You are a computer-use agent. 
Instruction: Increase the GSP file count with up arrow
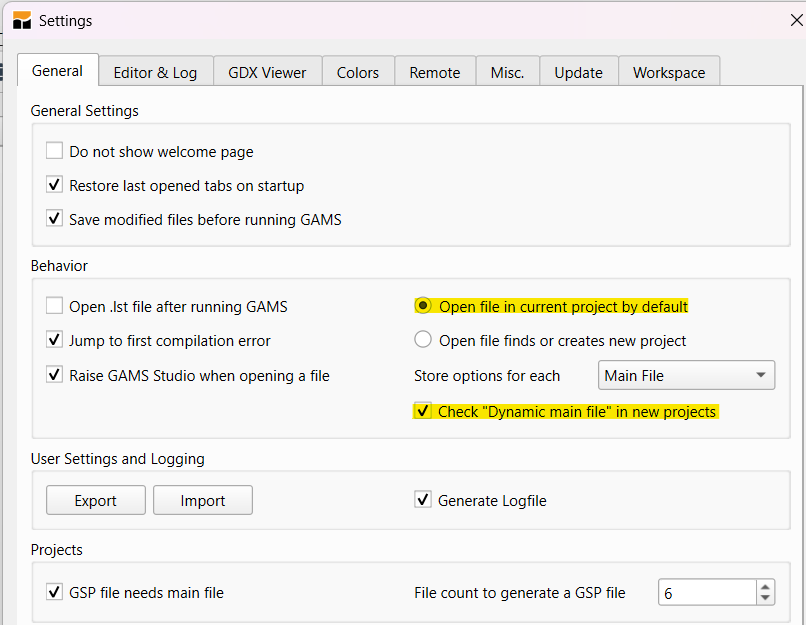[765, 587]
